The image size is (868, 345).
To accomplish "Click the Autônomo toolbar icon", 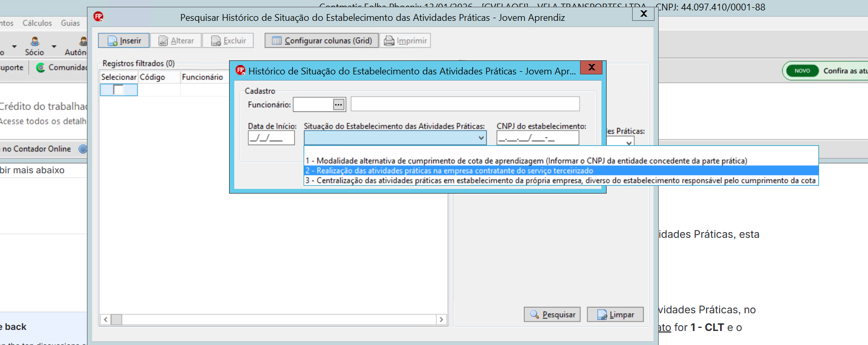I will click(77, 46).
